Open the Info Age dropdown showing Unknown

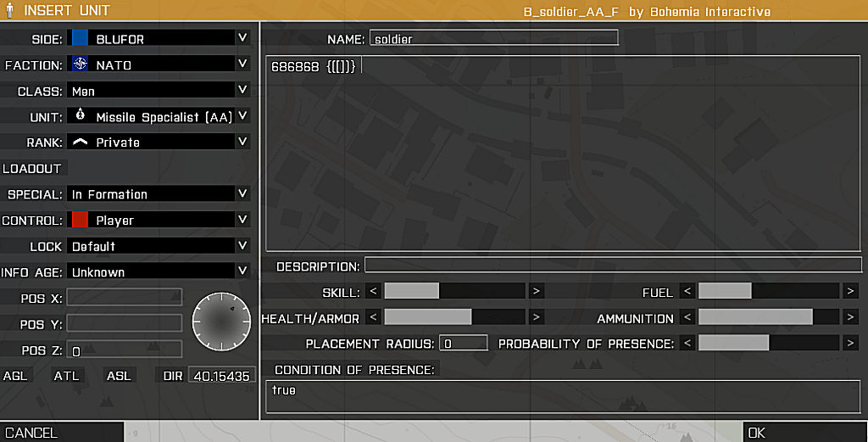pos(159,271)
